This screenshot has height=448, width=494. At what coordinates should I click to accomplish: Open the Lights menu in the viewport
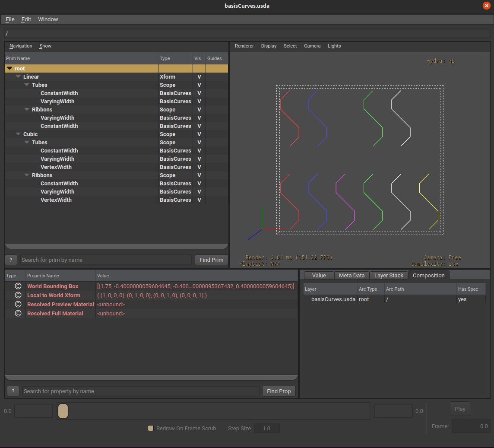334,46
